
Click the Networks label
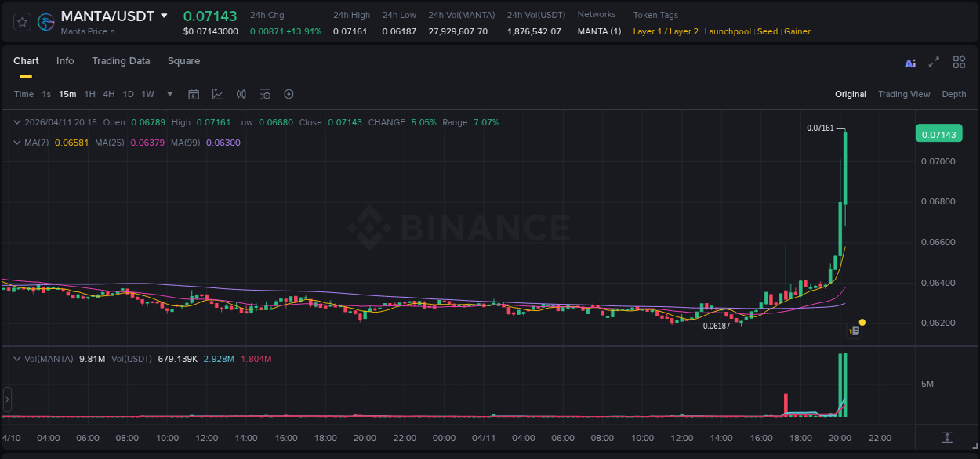tap(597, 15)
